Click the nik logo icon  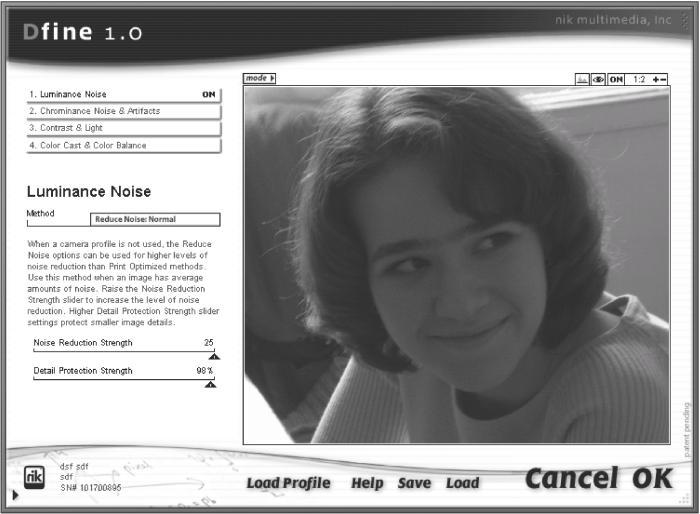coord(34,477)
